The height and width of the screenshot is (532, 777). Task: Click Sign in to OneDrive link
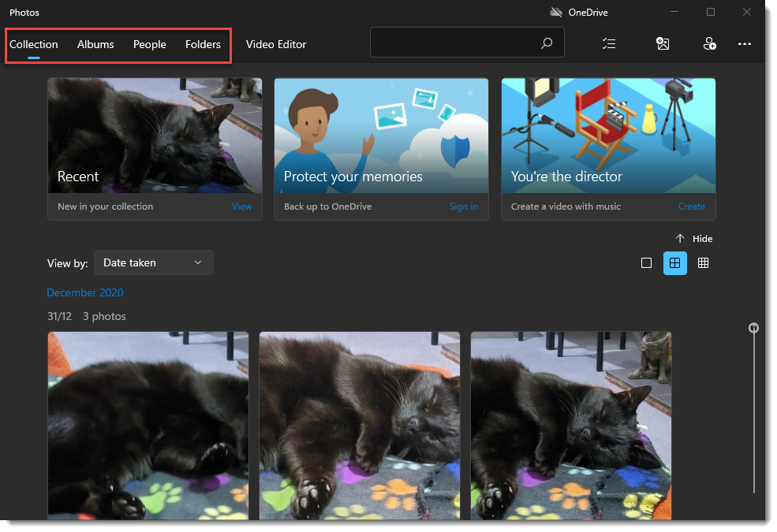click(x=463, y=206)
